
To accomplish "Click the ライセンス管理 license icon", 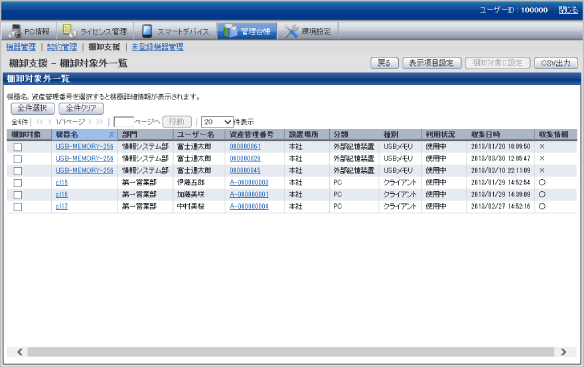I will pos(69,31).
